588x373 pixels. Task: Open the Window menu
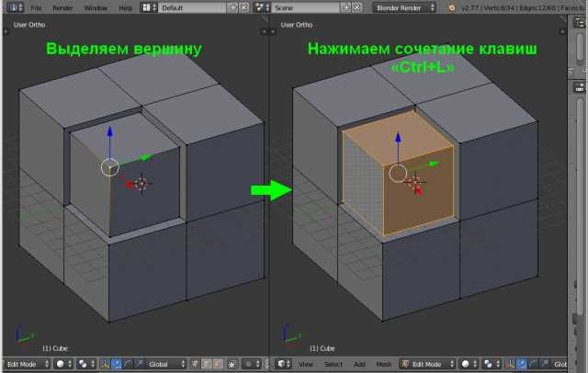point(96,8)
